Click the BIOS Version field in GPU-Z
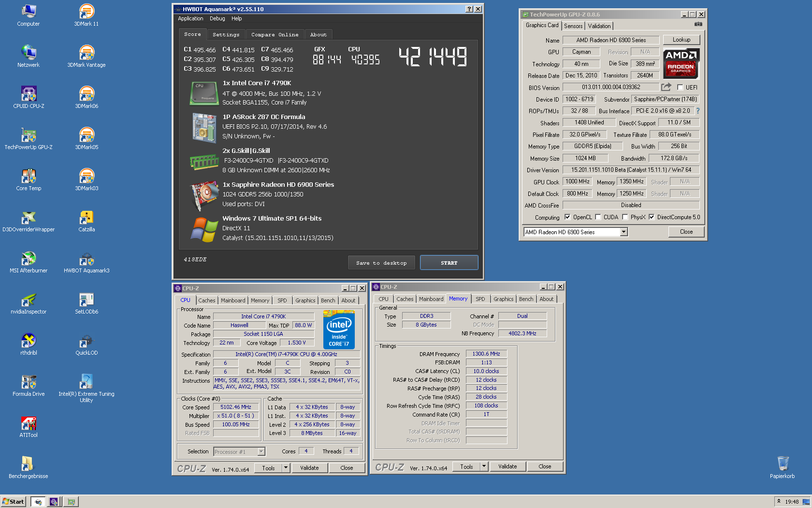Image resolution: width=812 pixels, height=508 pixels. [611, 87]
